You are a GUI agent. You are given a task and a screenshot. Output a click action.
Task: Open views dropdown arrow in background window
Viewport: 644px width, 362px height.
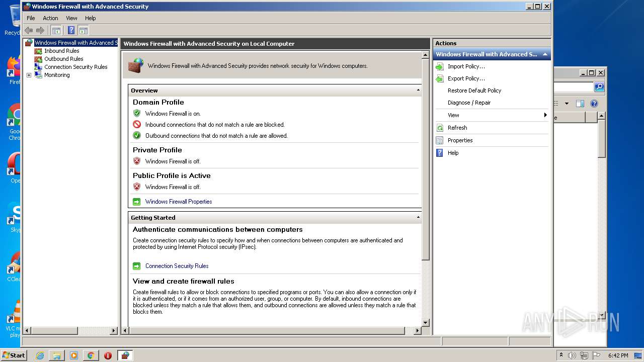tap(567, 104)
